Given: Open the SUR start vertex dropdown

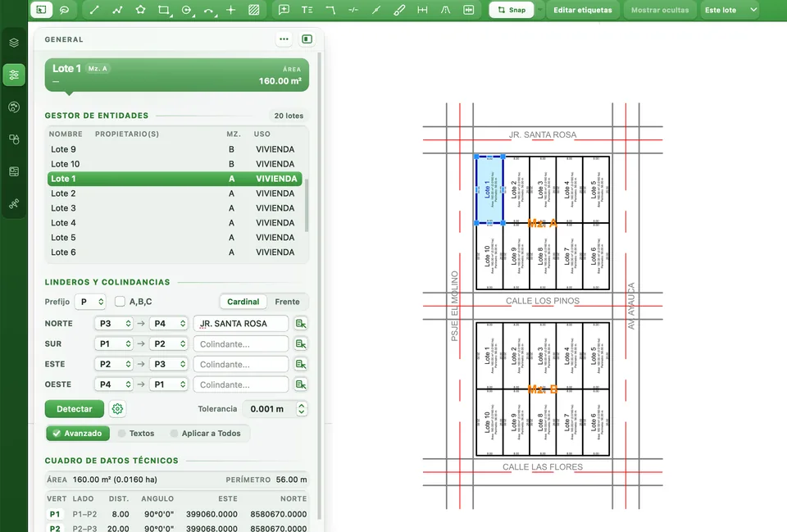Looking at the screenshot, I should (114, 343).
